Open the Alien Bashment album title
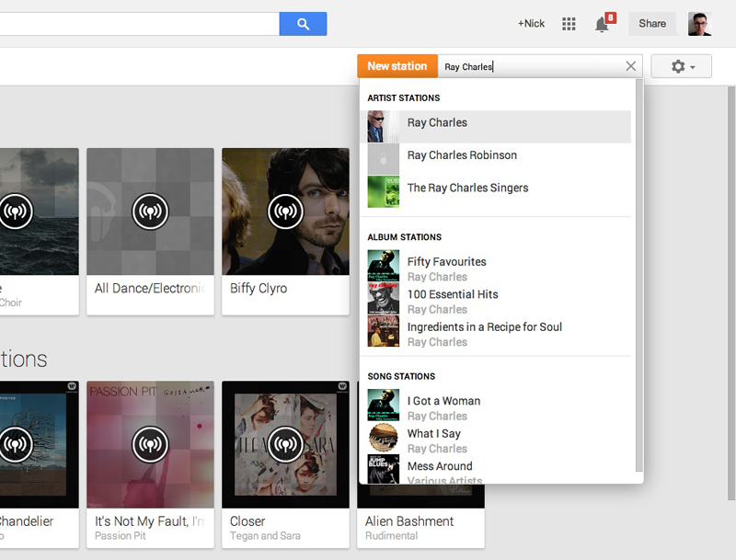Image resolution: width=736 pixels, height=560 pixels. [x=409, y=521]
